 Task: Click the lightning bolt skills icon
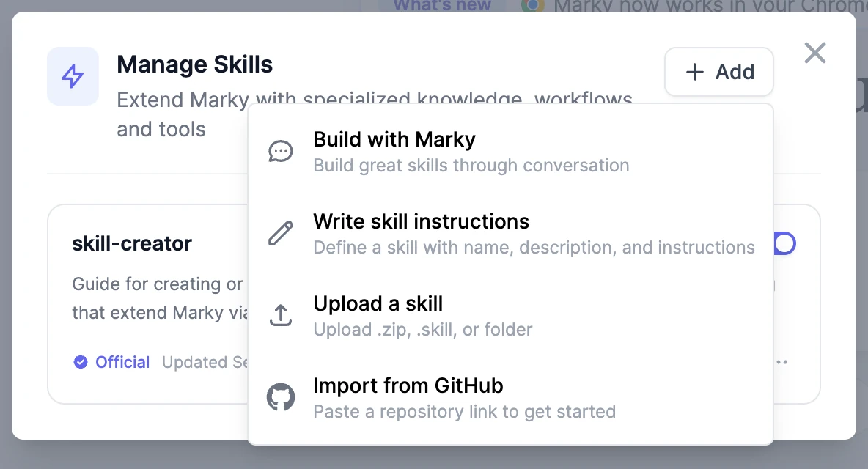pos(73,76)
